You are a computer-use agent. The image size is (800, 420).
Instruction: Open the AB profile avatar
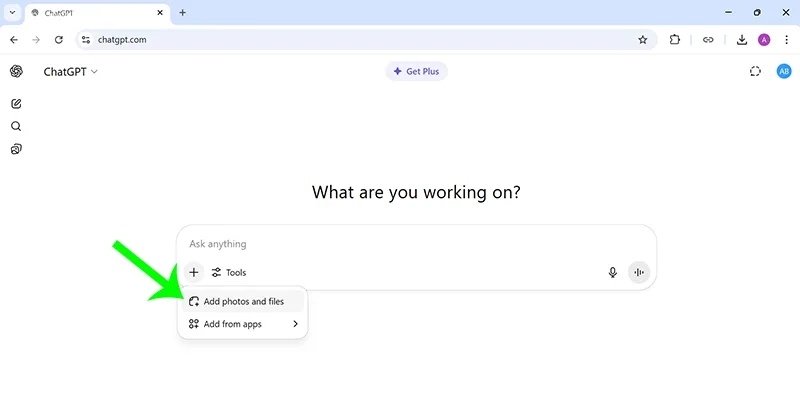click(784, 72)
